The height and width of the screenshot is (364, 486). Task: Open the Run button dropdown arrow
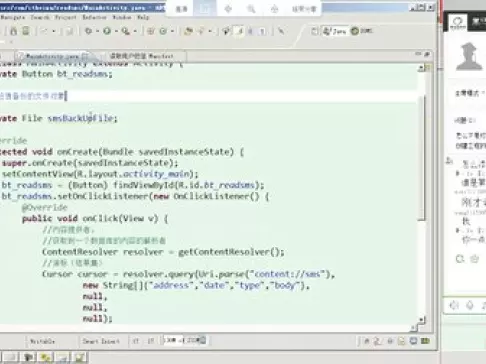tap(116, 31)
